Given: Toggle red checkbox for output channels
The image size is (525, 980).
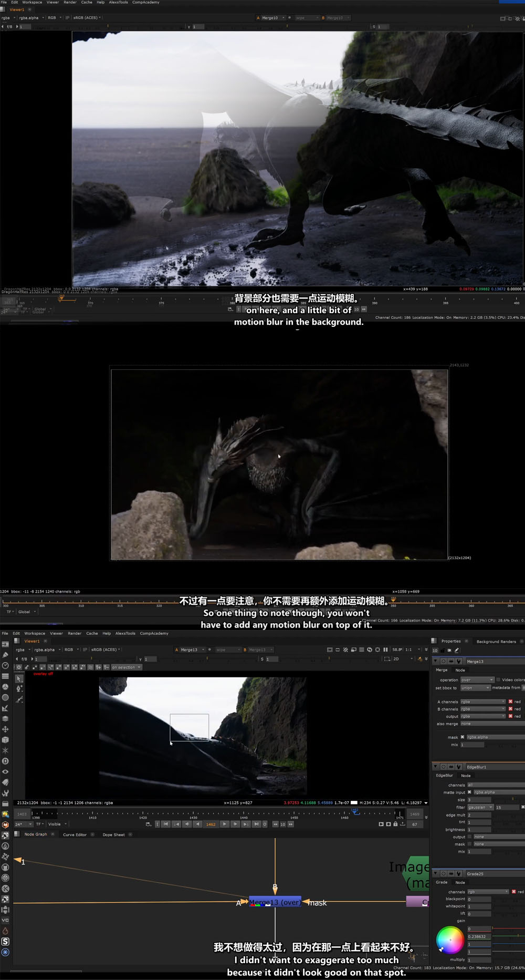Looking at the screenshot, I should coord(510,716).
